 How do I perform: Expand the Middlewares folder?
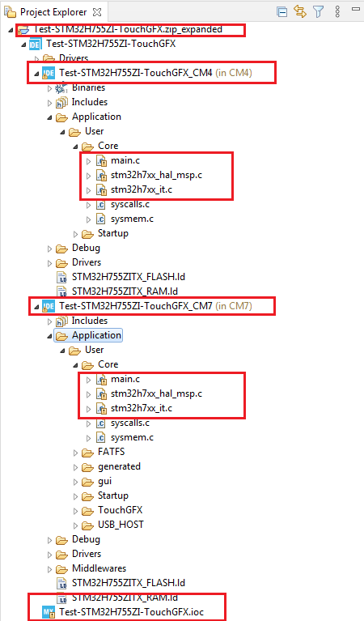pyautogui.click(x=49, y=570)
